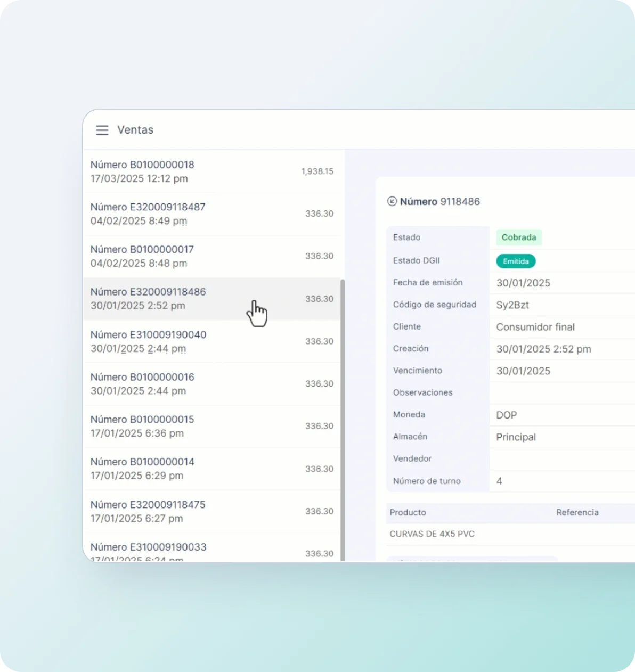Click the Consumidor final client value
635x672 pixels.
point(535,327)
